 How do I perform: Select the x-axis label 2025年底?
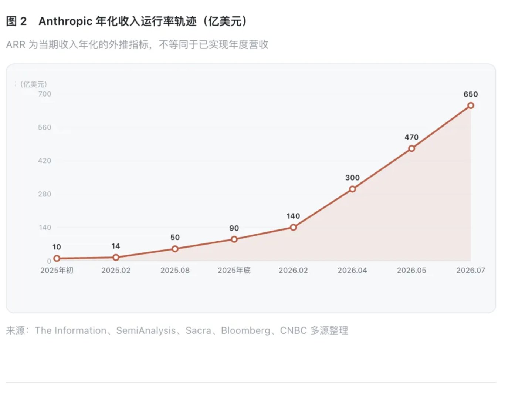[x=234, y=270]
